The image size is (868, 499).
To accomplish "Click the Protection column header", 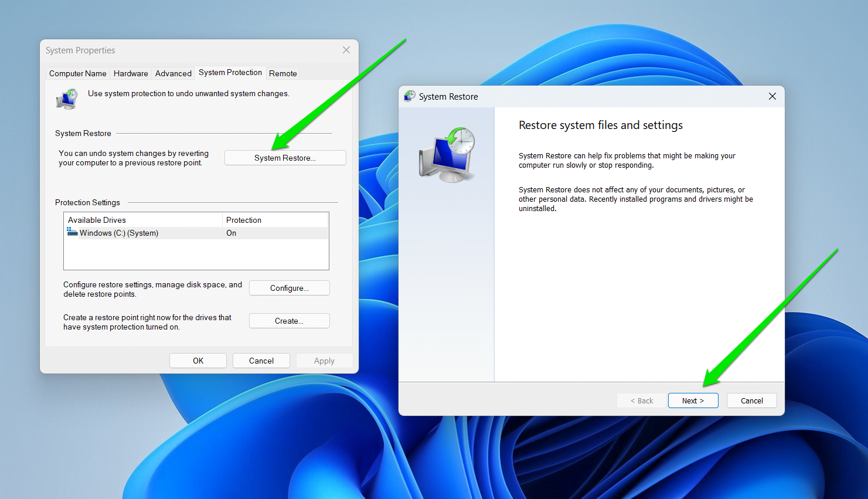I will 242,219.
